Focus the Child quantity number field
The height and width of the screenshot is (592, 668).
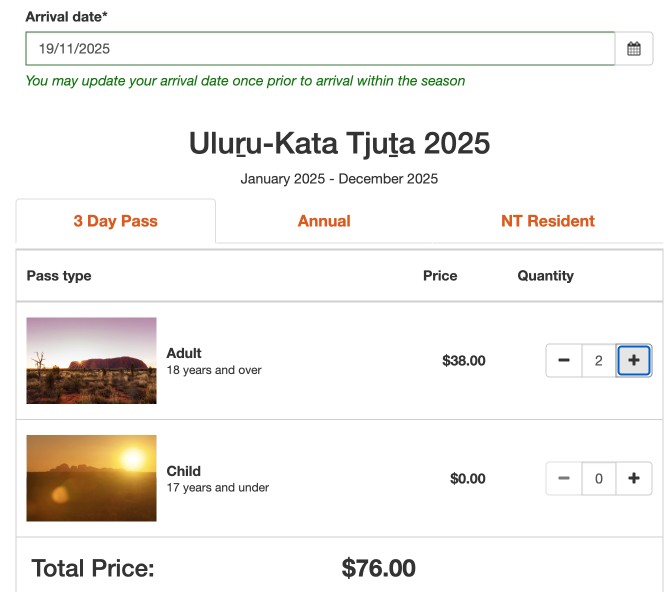click(x=598, y=479)
